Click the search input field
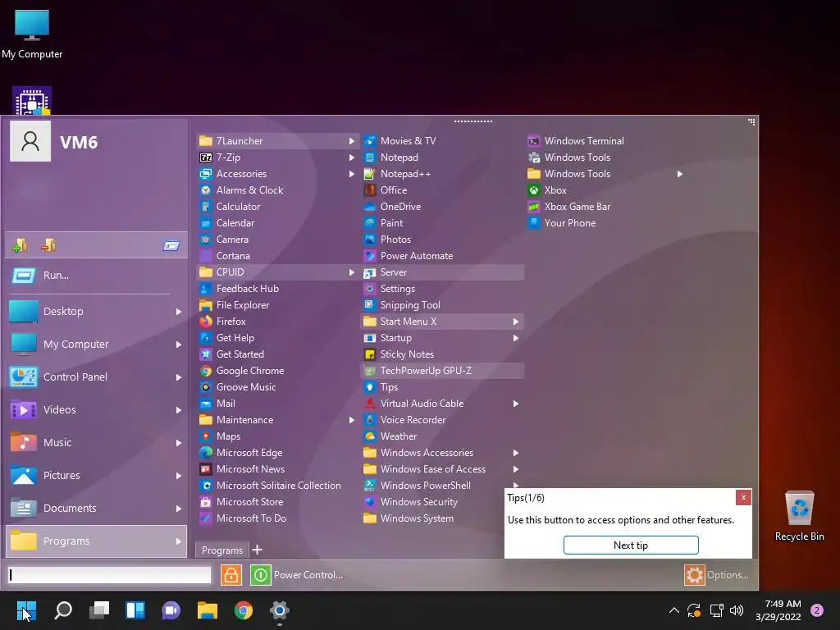 110,575
